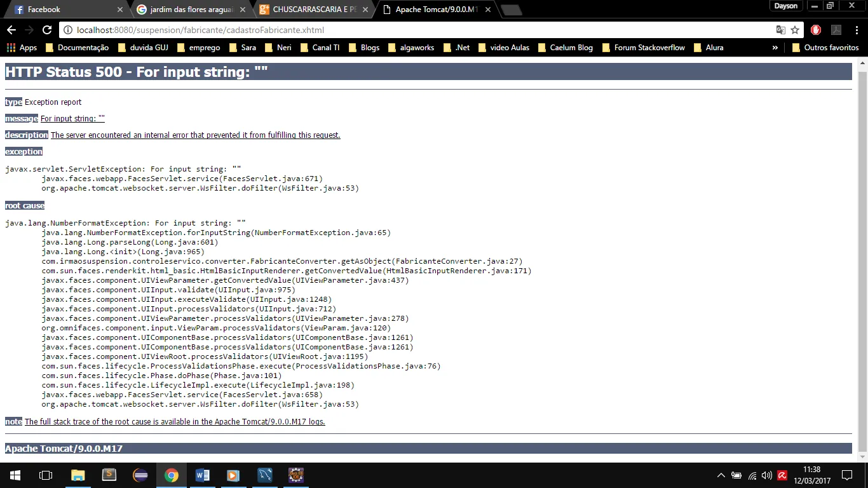Click the battery icon in system tray
This screenshot has width=868, height=488.
pyautogui.click(x=736, y=475)
